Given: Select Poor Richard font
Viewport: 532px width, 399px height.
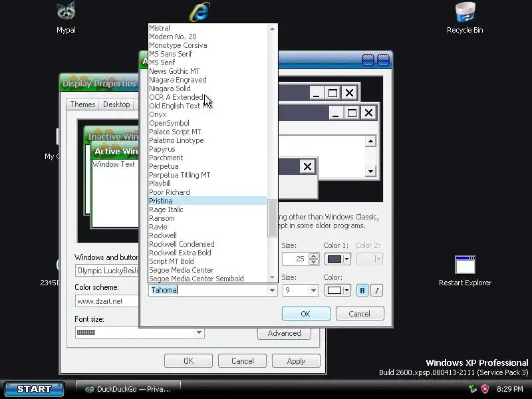Looking at the screenshot, I should (207, 192).
